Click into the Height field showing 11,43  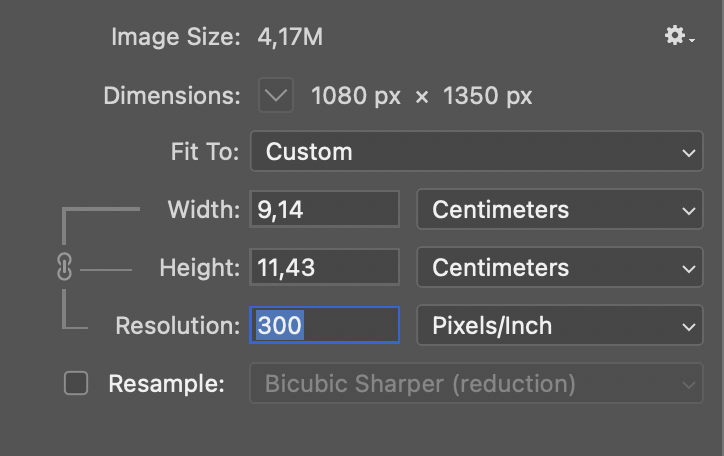click(324, 267)
